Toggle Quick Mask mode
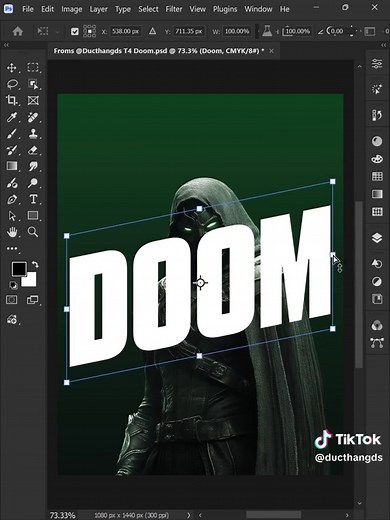390x520 pixels. pos(12,300)
